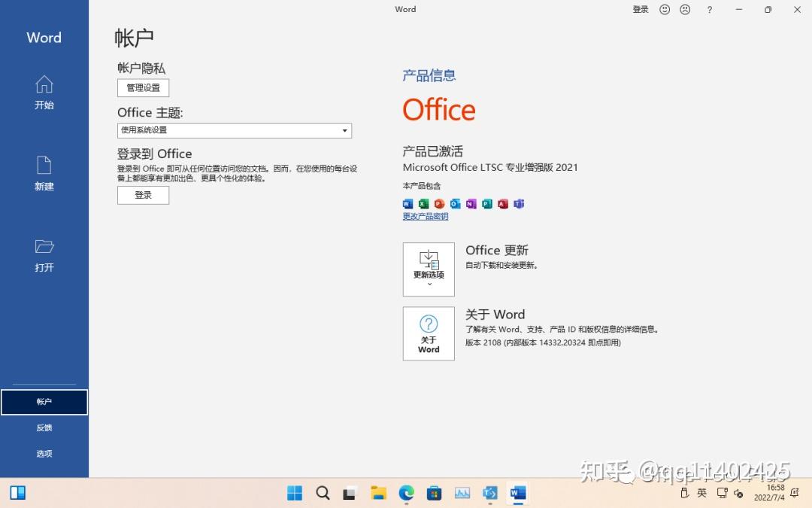Open the Outlook icon in included products
This screenshot has width=812, height=508.
[x=454, y=203]
